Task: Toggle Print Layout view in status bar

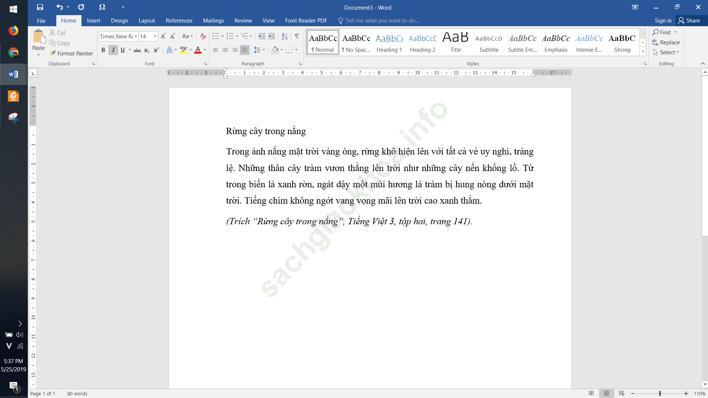Action: tap(606, 393)
